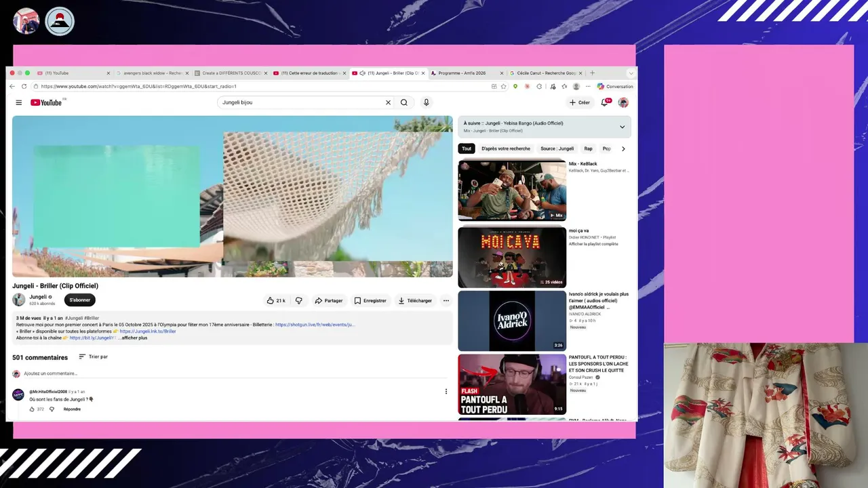The image size is (868, 488).
Task: Open the @Mr.HitsOfficiel2008 commenter avatar
Action: coord(18,394)
